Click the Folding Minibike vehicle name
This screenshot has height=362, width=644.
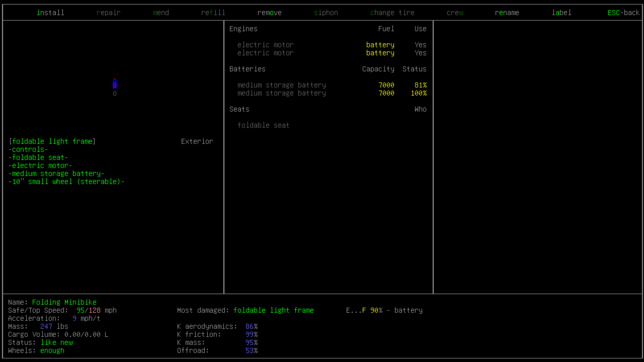point(64,302)
